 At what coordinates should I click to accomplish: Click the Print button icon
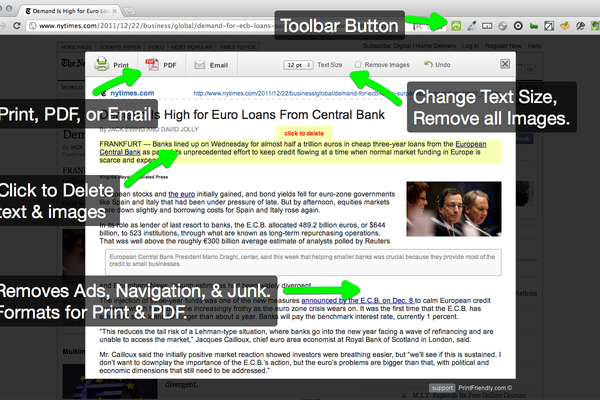[101, 65]
